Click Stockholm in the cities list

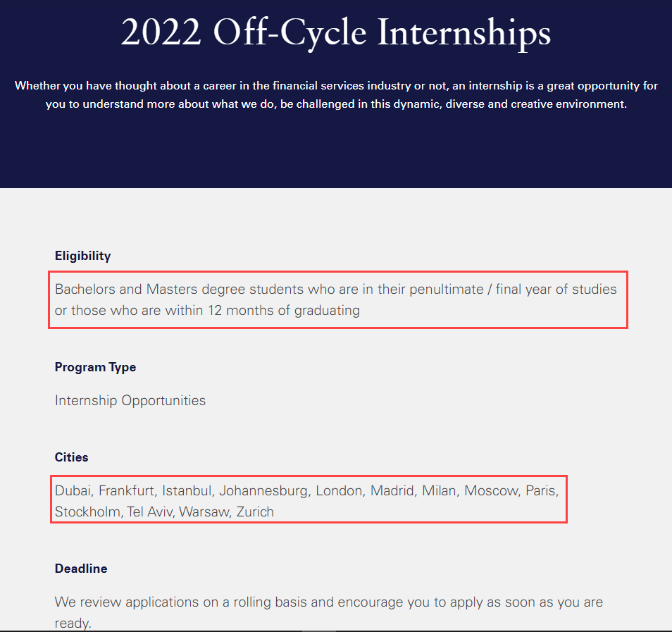(x=87, y=512)
